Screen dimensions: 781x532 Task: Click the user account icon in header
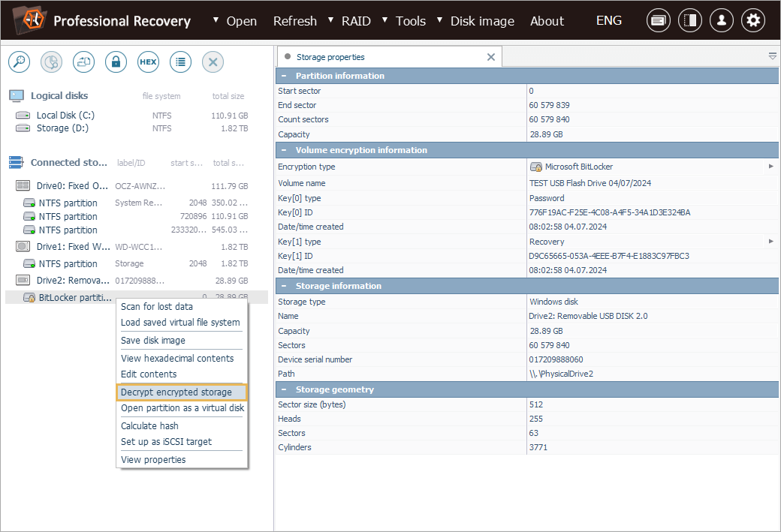tap(721, 20)
